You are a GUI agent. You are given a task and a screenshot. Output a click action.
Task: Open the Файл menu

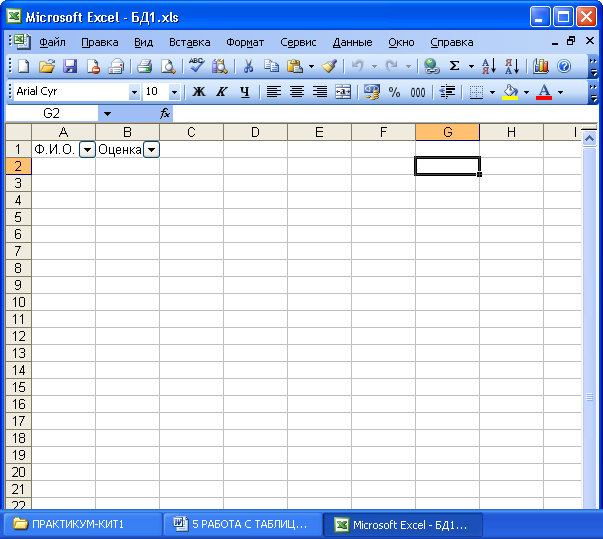[x=52, y=42]
